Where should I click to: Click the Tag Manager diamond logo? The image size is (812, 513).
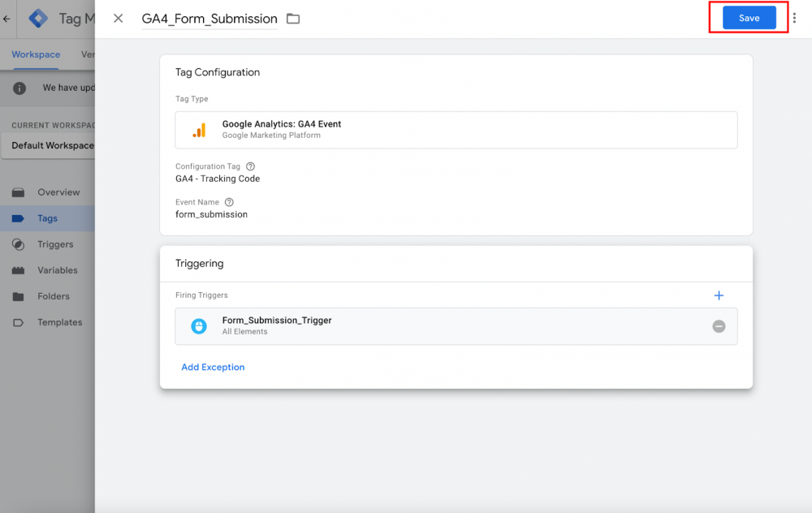pos(38,19)
